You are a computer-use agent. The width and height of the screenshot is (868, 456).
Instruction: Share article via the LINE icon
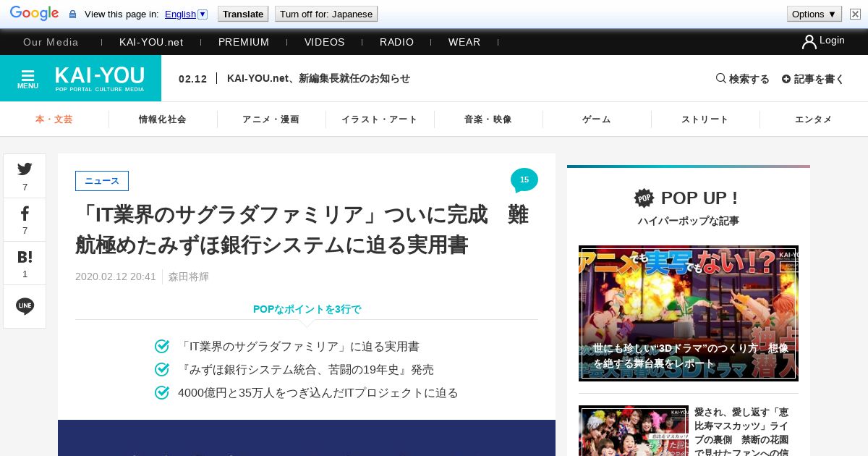coord(25,306)
